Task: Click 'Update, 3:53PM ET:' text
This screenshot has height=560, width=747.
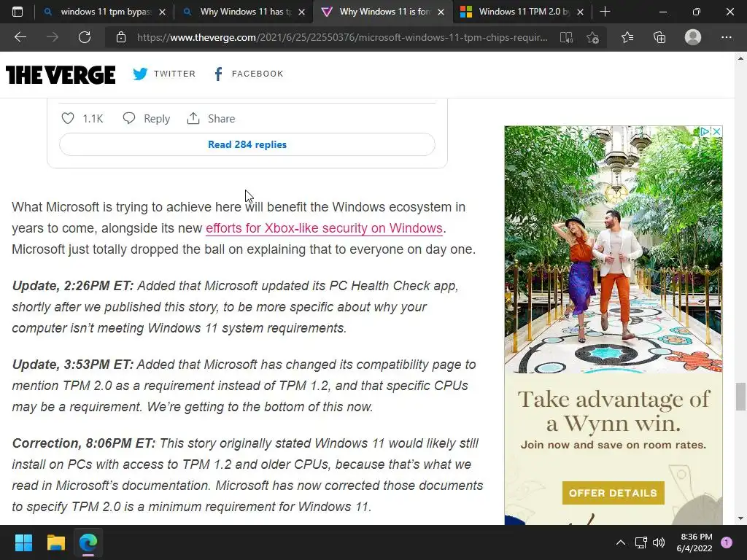Action: pos(73,365)
